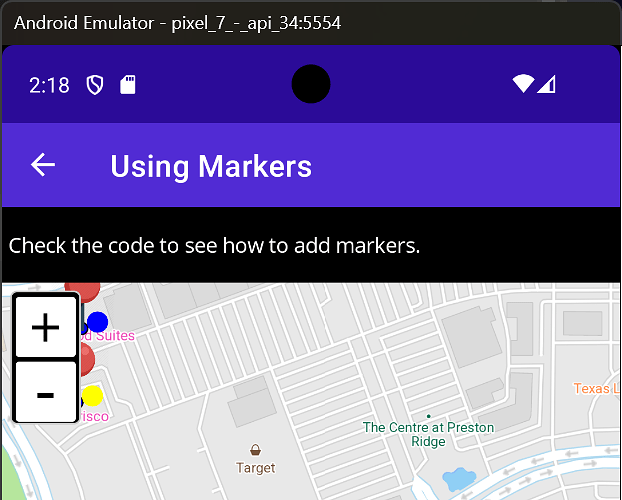Viewport: 622px width, 500px height.
Task: Tap The Centre at Preston Ridge label
Action: pos(428,434)
